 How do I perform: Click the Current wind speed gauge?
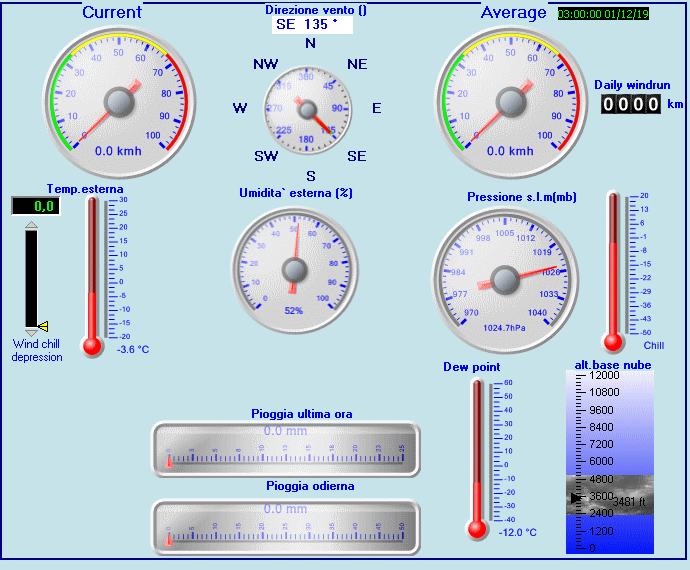(x=119, y=102)
